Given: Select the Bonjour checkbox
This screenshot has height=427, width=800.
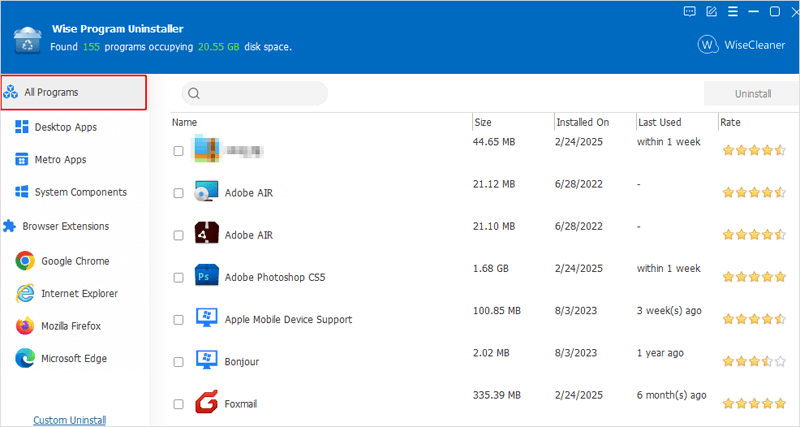Looking at the screenshot, I should click(178, 362).
